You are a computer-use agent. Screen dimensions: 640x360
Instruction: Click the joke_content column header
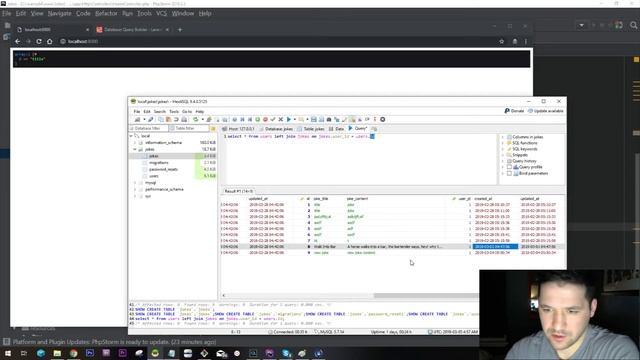[357, 199]
